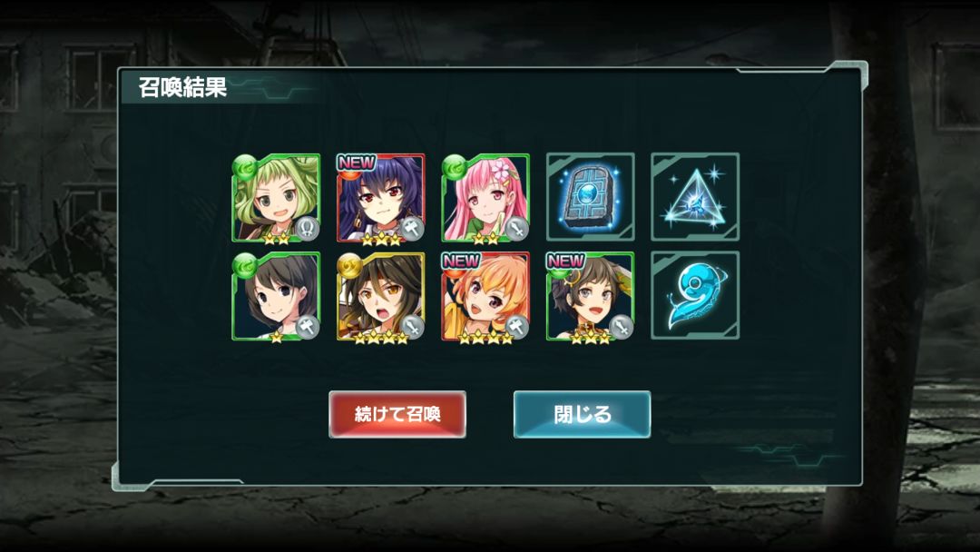Viewport: 980px width, 552px height.
Task: Click the green attribute orb on green-haired card
Action: pyautogui.click(x=244, y=168)
